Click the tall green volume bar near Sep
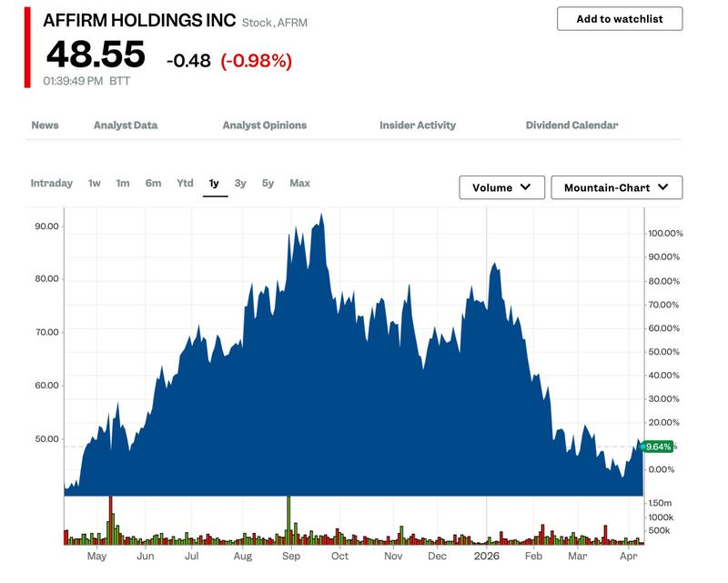 point(288,520)
